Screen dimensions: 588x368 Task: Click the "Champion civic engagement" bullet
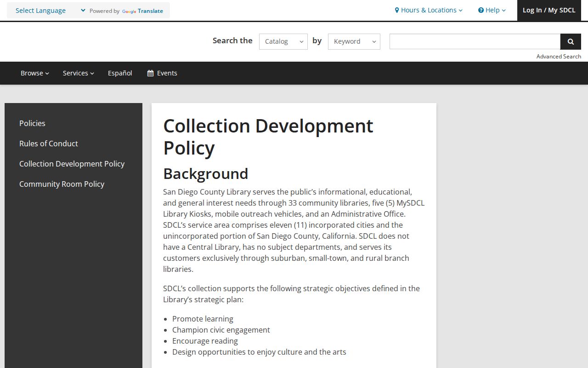[x=221, y=330]
